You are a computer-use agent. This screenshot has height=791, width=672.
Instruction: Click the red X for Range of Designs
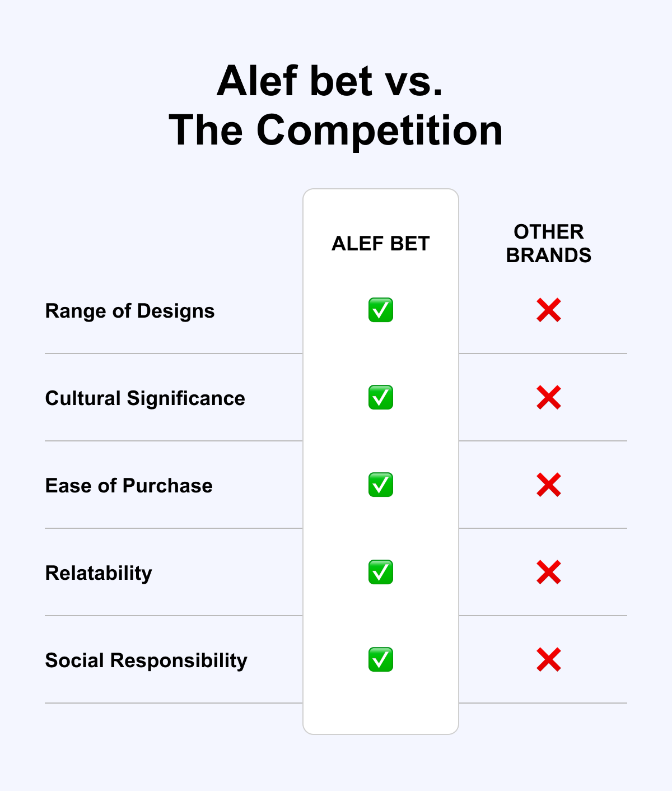(549, 310)
